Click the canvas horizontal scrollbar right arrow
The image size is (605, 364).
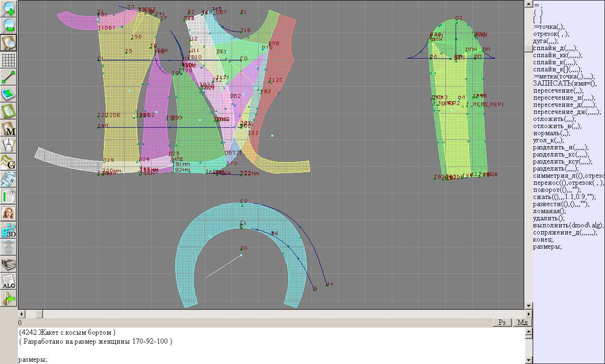tap(528, 314)
